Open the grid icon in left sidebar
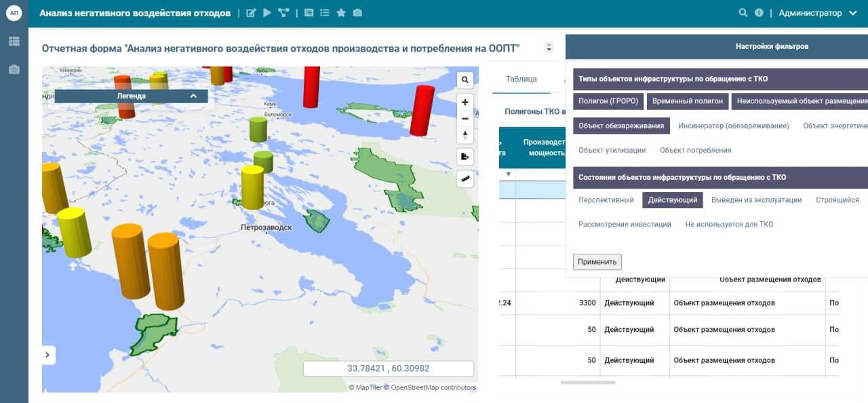This screenshot has width=868, height=403. click(14, 41)
